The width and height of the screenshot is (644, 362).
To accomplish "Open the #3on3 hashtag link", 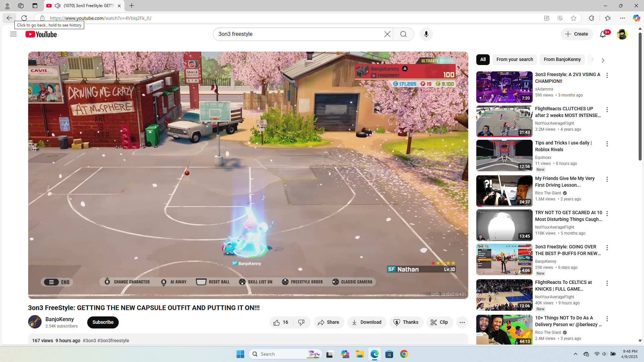I will (89, 341).
